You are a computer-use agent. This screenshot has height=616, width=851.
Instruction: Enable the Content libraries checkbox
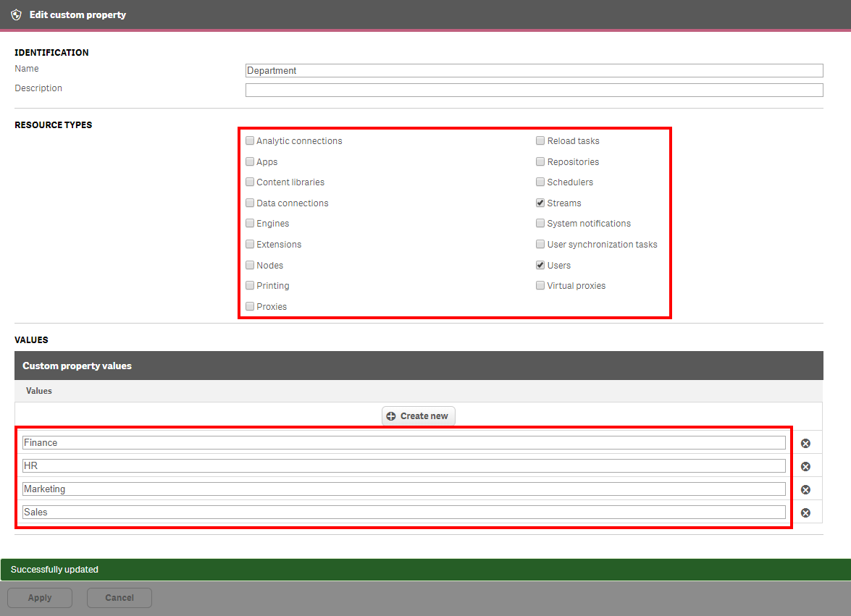(x=249, y=181)
